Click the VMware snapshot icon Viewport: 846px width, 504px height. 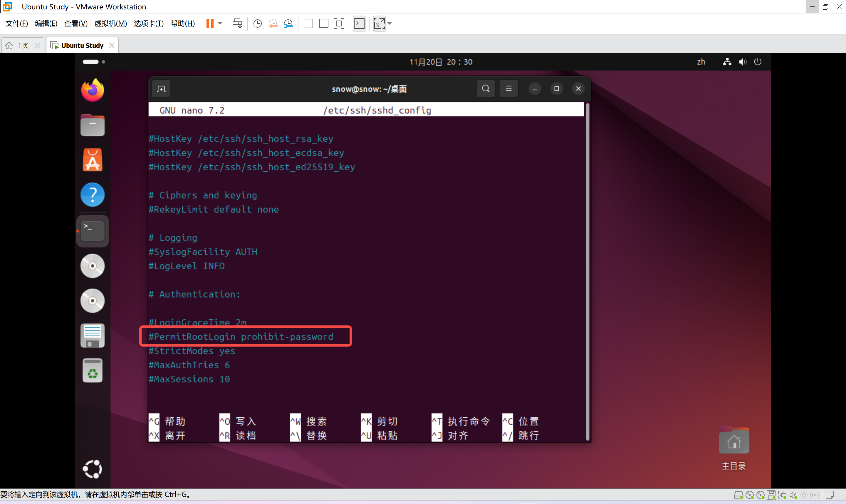pyautogui.click(x=257, y=23)
